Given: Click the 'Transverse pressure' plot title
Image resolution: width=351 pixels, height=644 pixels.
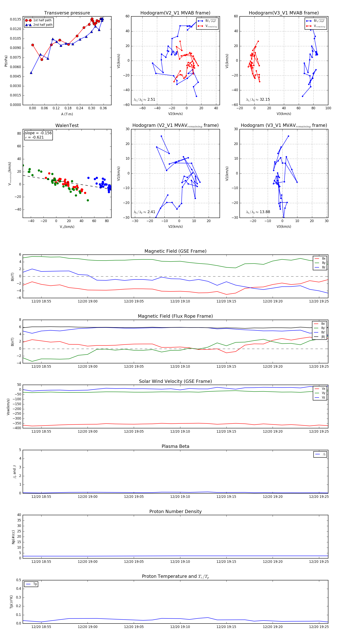Looking at the screenshot, I should 67,13.
